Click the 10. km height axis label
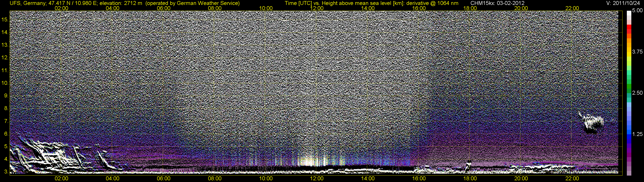 pyautogui.click(x=5, y=83)
